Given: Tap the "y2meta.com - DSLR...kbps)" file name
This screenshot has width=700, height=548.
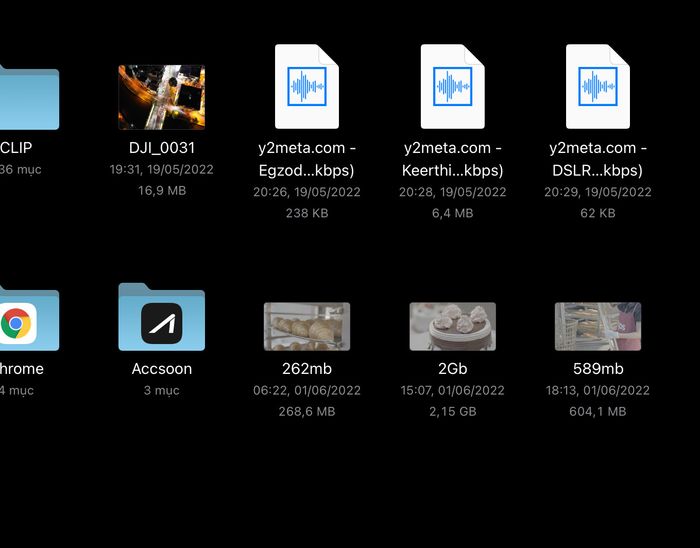Looking at the screenshot, I should click(597, 159).
